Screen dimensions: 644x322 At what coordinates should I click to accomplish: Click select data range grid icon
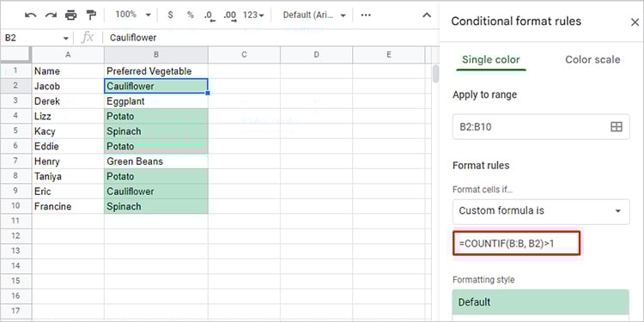coord(617,127)
